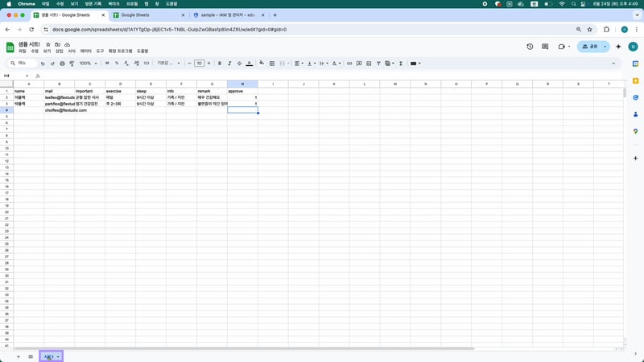The height and width of the screenshot is (362, 644).
Task: Open filter views dropdown
Action: coord(390,64)
